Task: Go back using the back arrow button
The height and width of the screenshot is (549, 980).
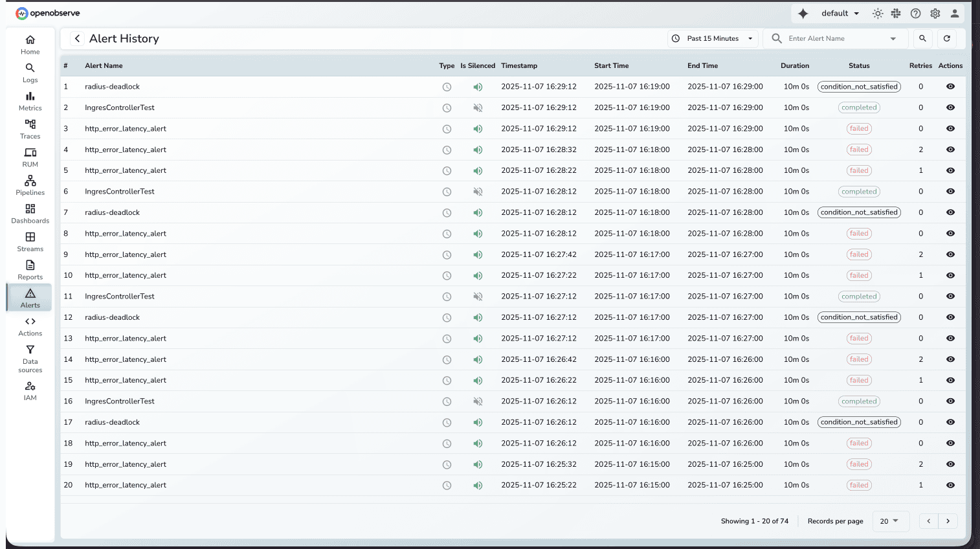Action: tap(77, 39)
